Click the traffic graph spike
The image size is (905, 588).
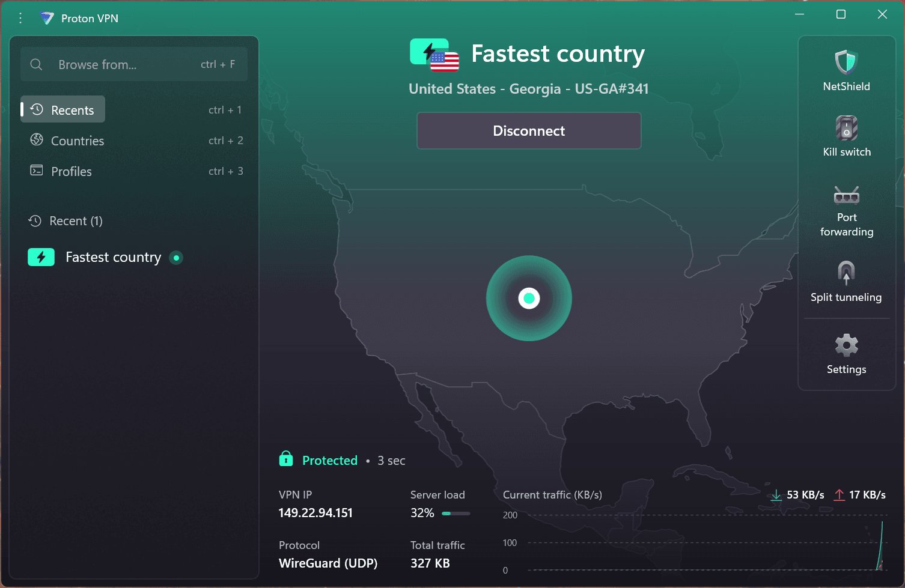pos(880,545)
